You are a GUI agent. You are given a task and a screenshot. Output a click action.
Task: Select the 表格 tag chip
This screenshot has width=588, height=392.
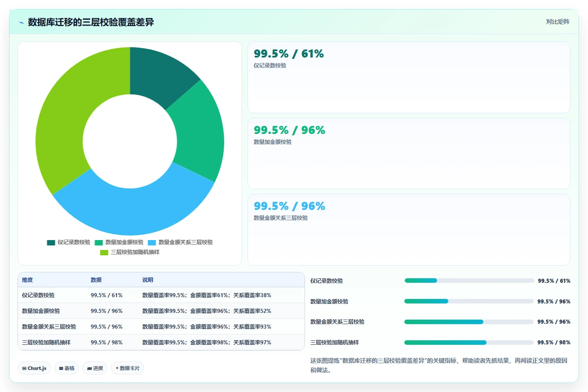click(x=66, y=368)
